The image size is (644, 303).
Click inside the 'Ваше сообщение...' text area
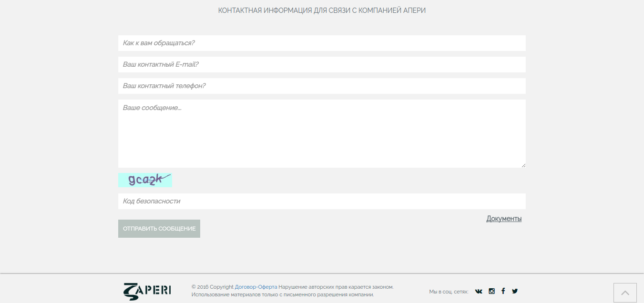coord(322,133)
